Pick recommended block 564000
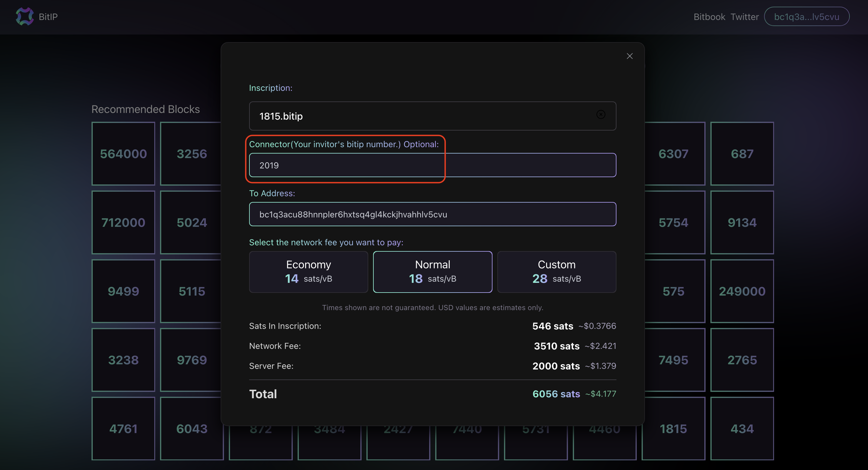This screenshot has width=868, height=470. [123, 154]
